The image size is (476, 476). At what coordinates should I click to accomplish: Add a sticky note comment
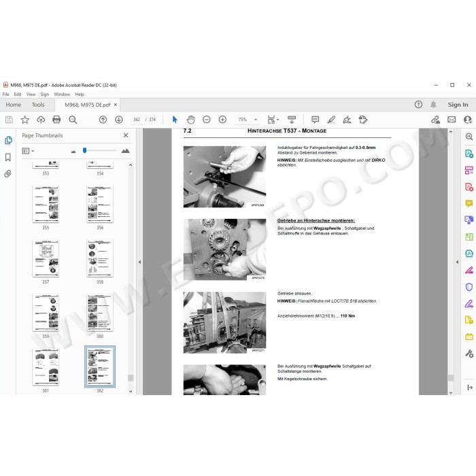point(315,120)
